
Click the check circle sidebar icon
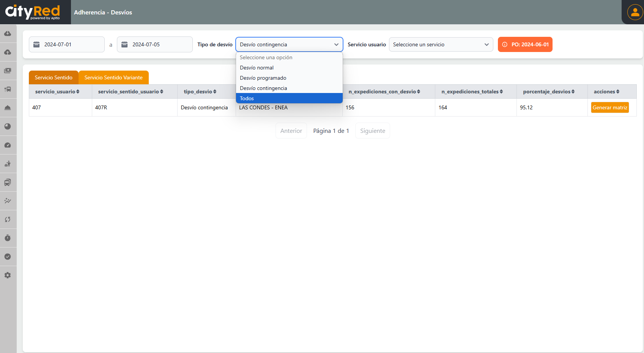(8, 257)
